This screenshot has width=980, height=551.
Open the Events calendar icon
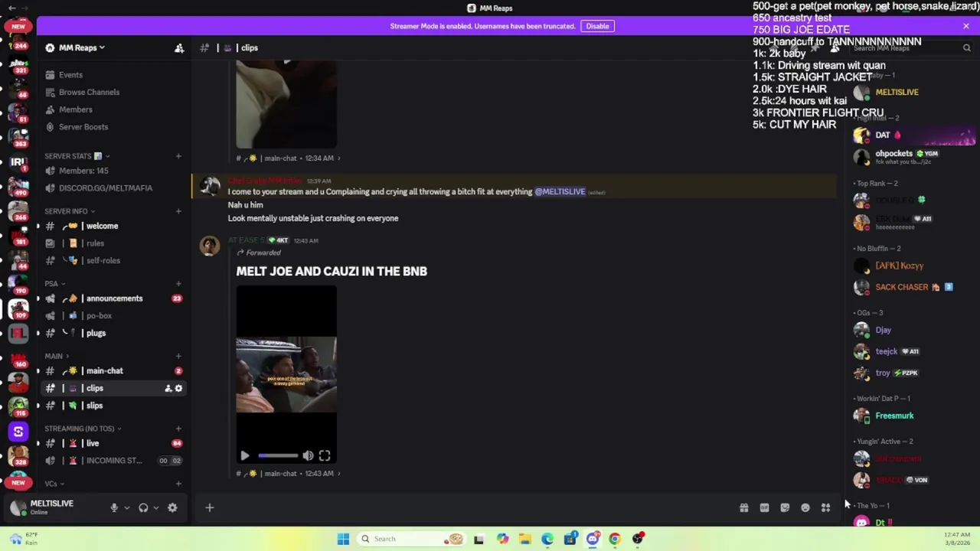point(50,75)
